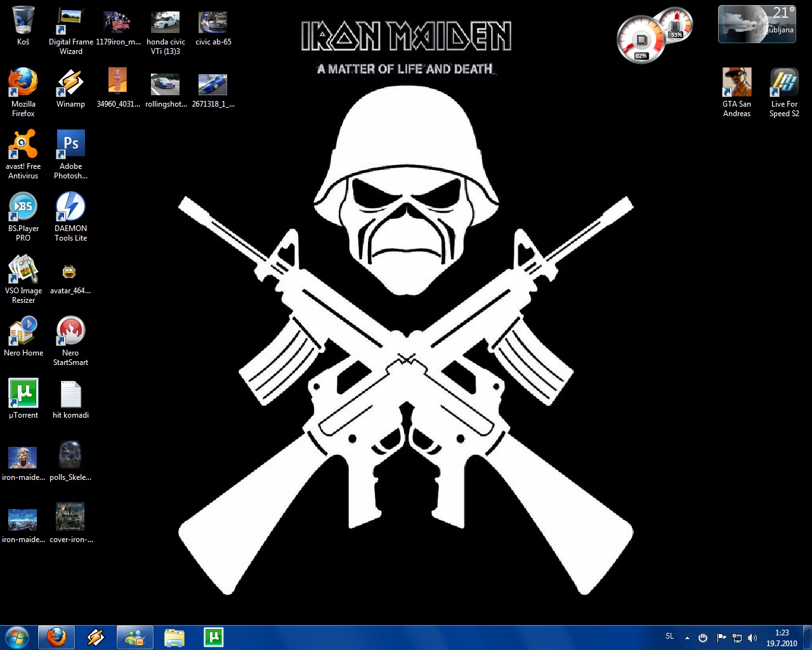Select the 2671318_1_... image file
This screenshot has width=812, height=650.
[213, 88]
